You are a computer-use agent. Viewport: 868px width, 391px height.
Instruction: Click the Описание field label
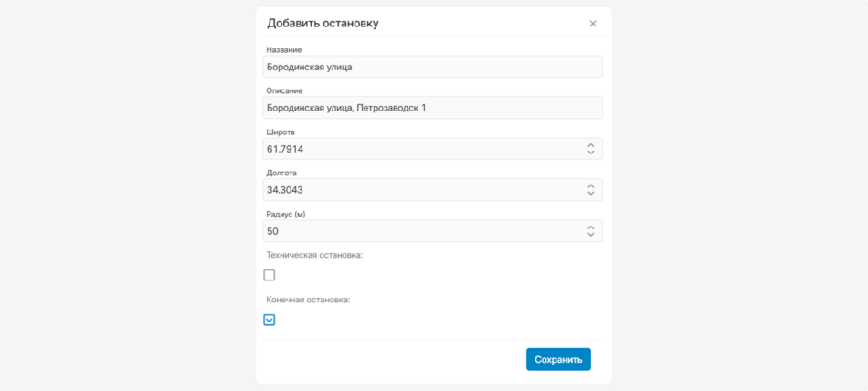click(284, 90)
